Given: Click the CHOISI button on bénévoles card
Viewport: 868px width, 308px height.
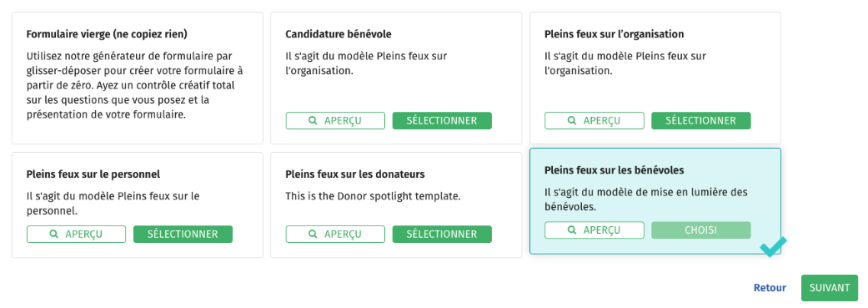Looking at the screenshot, I should coord(701,230).
